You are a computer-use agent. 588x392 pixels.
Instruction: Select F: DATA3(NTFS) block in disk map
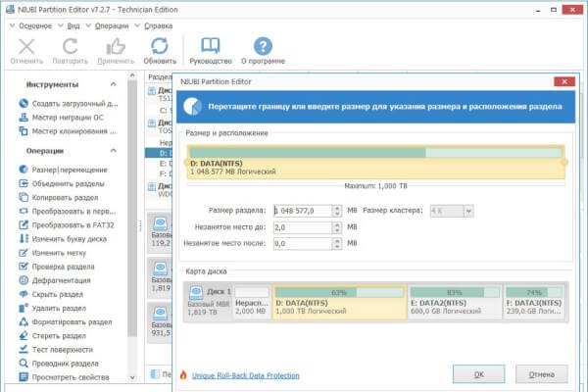[x=534, y=302]
